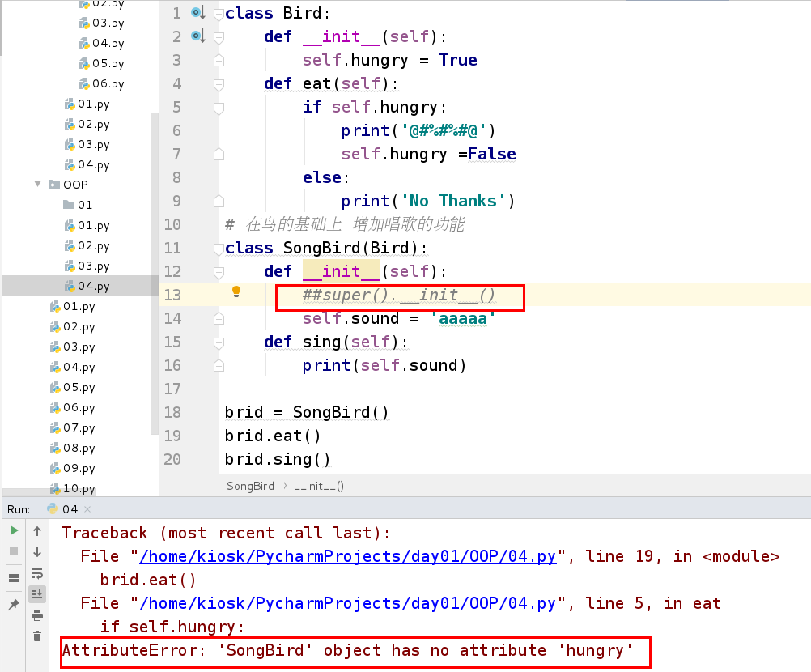Image resolution: width=811 pixels, height=672 pixels.
Task: Select the OOP folder in project tree
Action: [75, 185]
